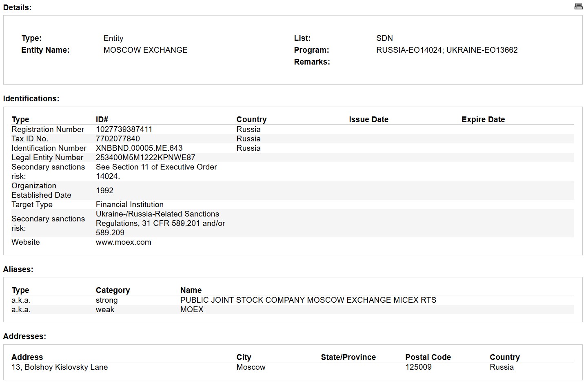Viewport: 588px width, 384px height.
Task: Select the ID# column header
Action: pyautogui.click(x=102, y=119)
